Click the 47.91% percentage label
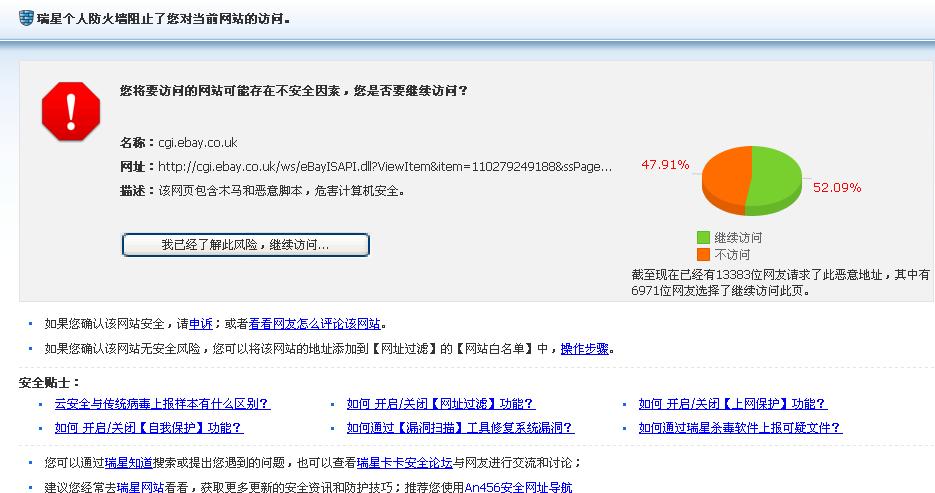935x493 pixels. pos(665,165)
